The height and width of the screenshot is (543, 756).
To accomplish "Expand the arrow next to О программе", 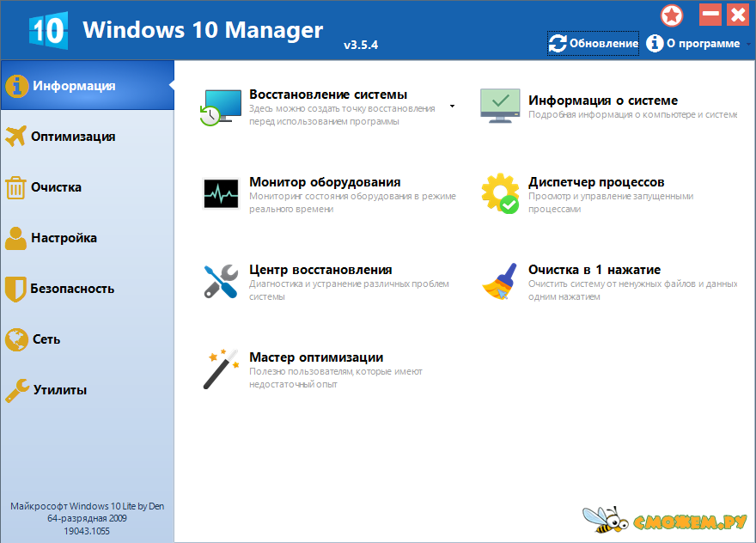I will tap(749, 44).
